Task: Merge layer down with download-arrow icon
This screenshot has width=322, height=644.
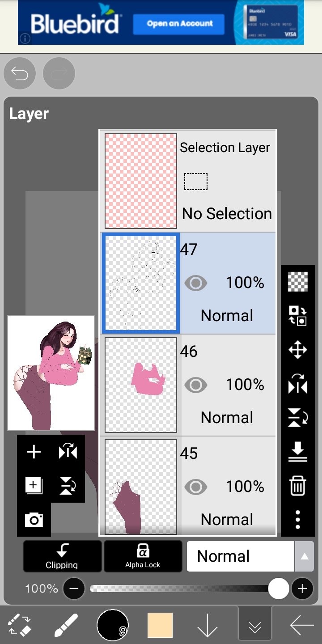Action: (x=298, y=452)
